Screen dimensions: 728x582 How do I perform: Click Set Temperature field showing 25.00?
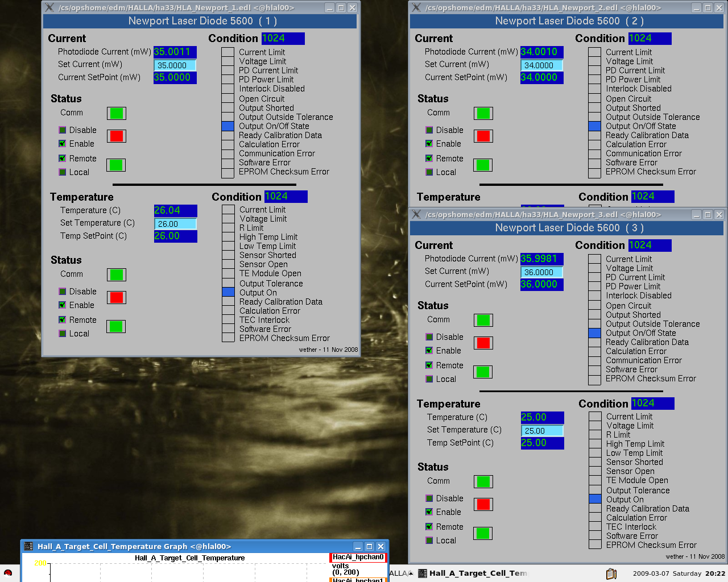click(543, 431)
